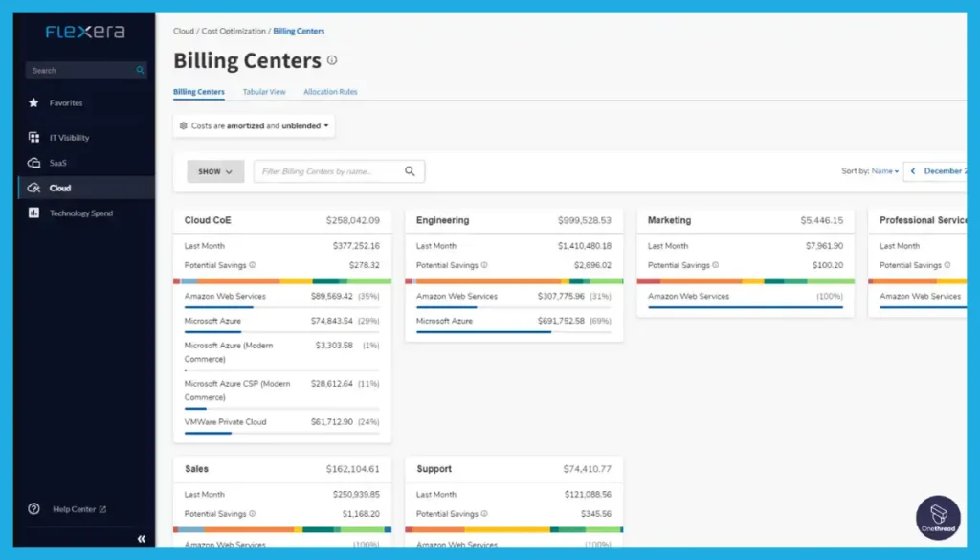Click Engineering color category bar

point(514,281)
